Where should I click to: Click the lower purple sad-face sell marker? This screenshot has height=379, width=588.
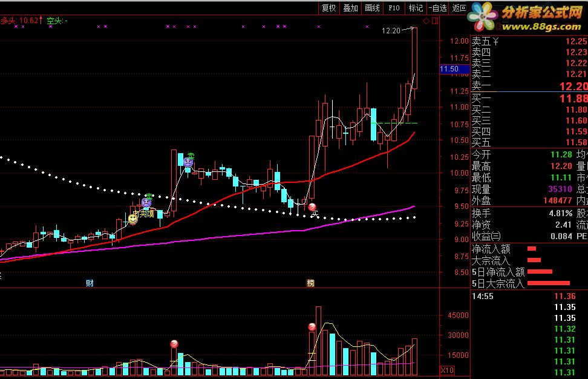tap(146, 203)
